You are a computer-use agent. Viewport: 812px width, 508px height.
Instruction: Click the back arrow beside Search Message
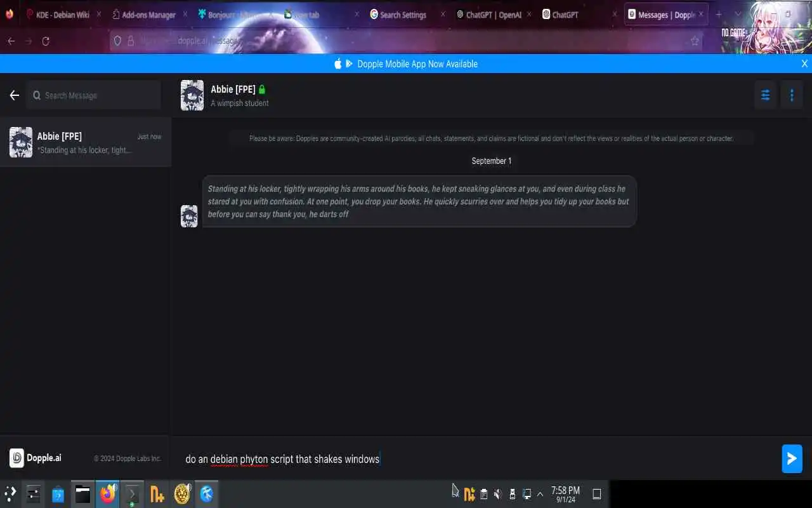(15, 95)
